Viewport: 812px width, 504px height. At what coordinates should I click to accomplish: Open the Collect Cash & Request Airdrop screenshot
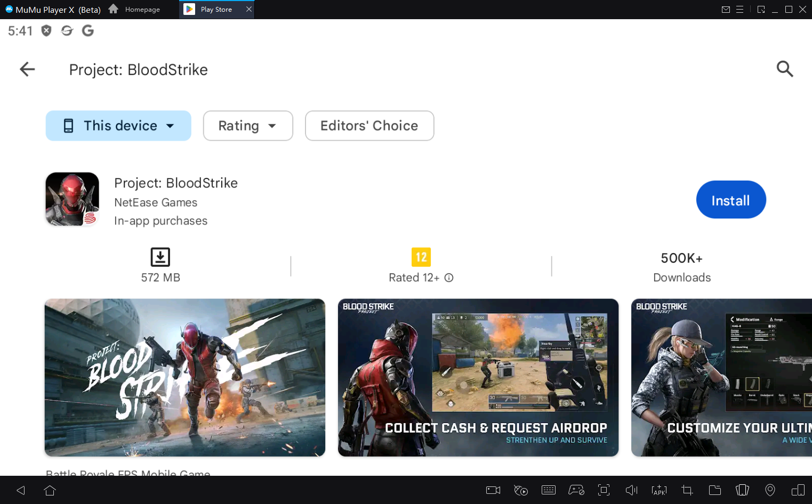478,377
